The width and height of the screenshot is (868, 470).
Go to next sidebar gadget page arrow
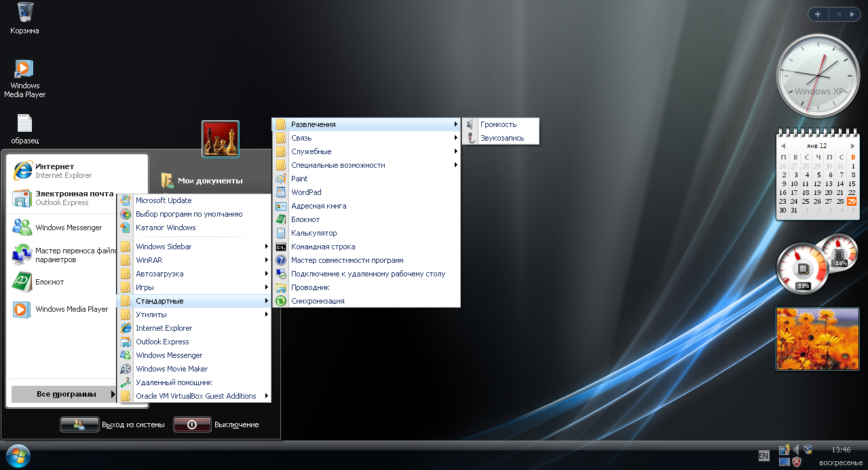pos(852,14)
